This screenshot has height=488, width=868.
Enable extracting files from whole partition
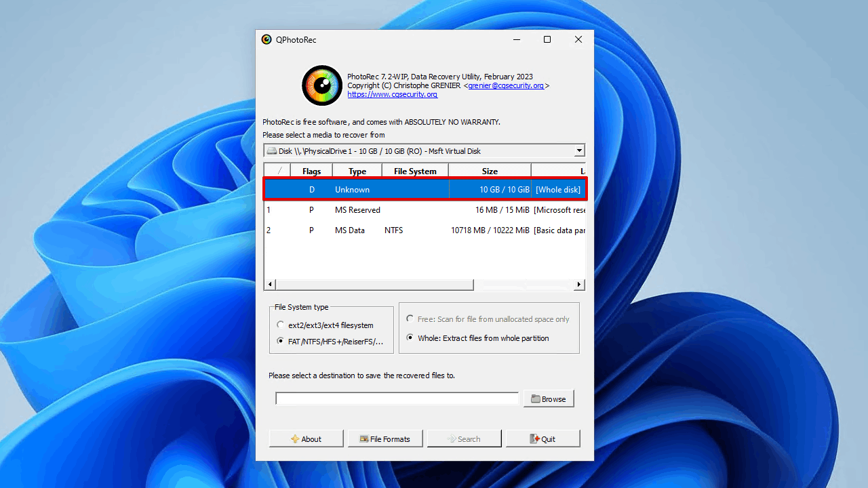click(x=410, y=338)
